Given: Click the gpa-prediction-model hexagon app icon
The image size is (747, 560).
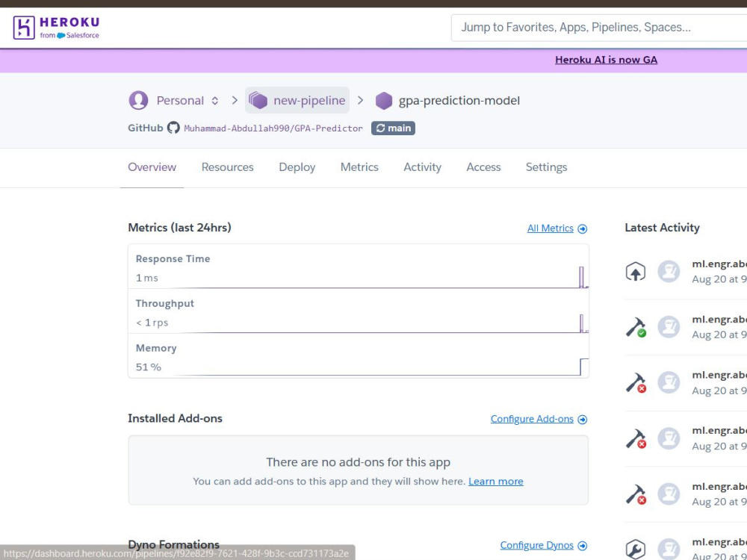Looking at the screenshot, I should coord(383,101).
